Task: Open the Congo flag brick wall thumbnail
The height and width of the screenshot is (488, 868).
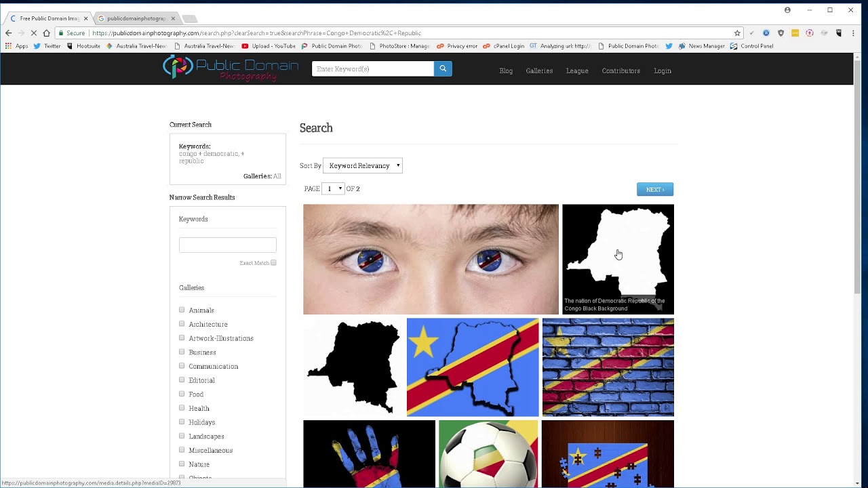Action: (608, 367)
